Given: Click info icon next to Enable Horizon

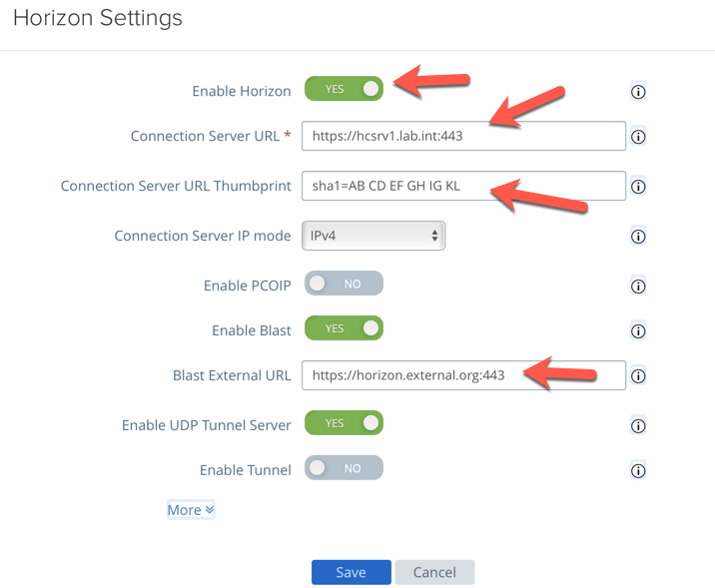Looking at the screenshot, I should [x=639, y=92].
